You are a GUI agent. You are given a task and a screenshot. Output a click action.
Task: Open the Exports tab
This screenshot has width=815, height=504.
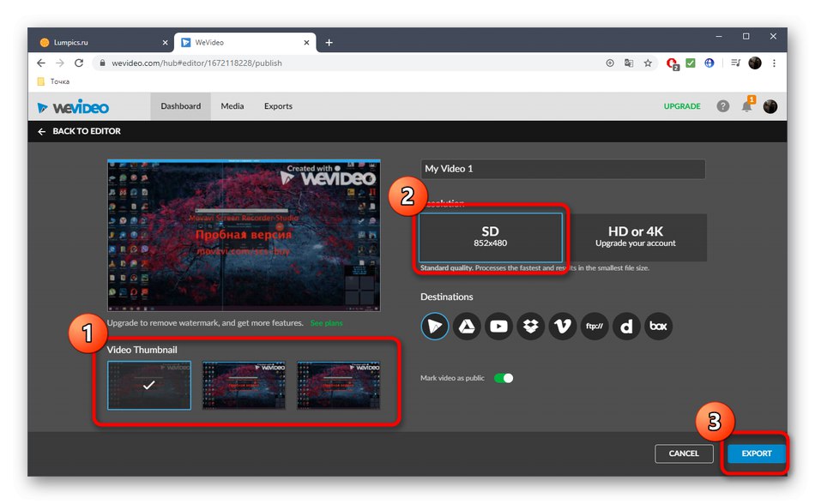[x=277, y=106]
